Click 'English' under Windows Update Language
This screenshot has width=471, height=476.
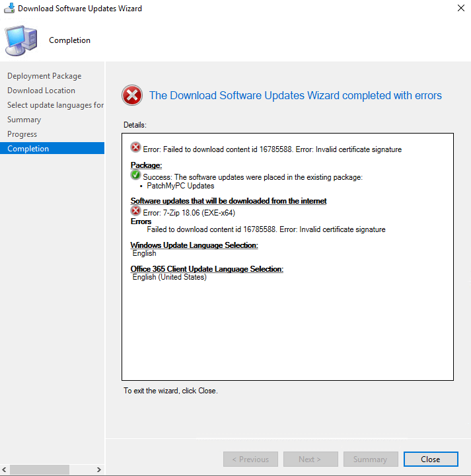[145, 253]
